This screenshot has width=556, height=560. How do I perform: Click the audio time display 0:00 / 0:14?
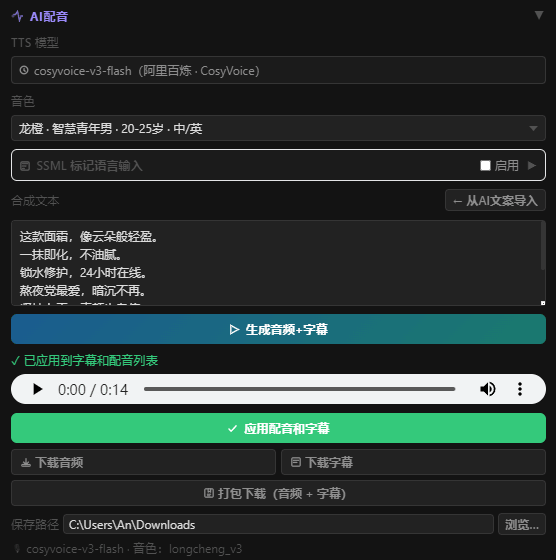coord(93,390)
